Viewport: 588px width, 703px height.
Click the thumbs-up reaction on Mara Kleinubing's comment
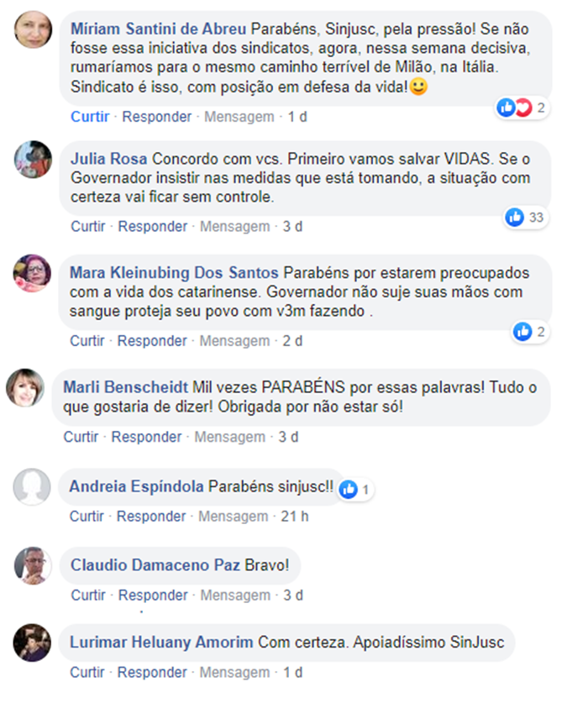tap(522, 332)
